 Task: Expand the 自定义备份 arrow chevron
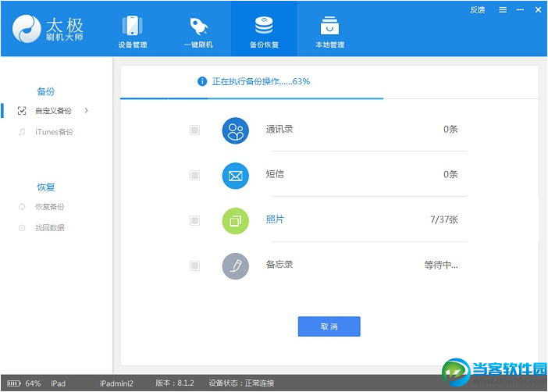point(86,110)
